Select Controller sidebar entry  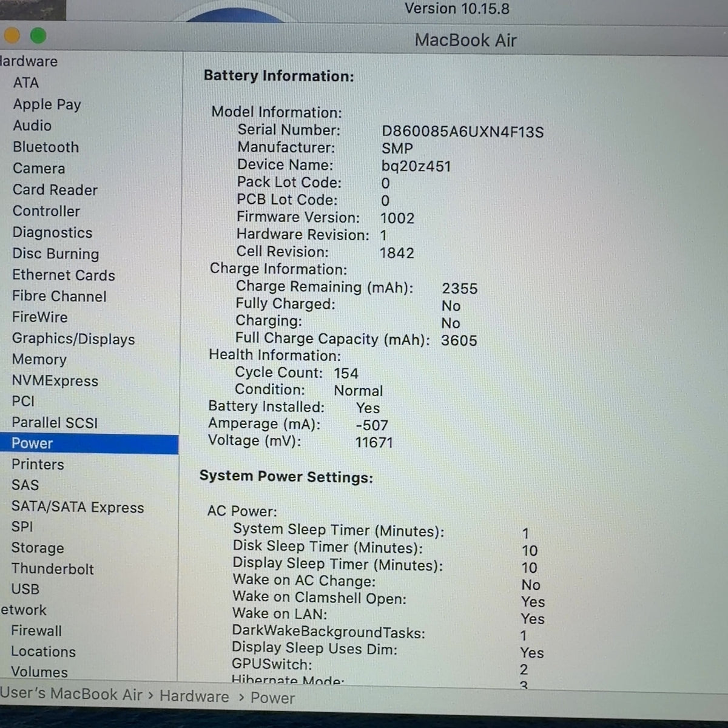pyautogui.click(x=46, y=211)
